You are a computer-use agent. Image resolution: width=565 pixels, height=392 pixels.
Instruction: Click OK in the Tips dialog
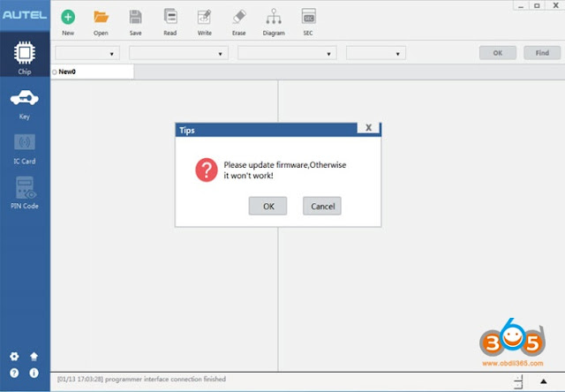click(267, 206)
